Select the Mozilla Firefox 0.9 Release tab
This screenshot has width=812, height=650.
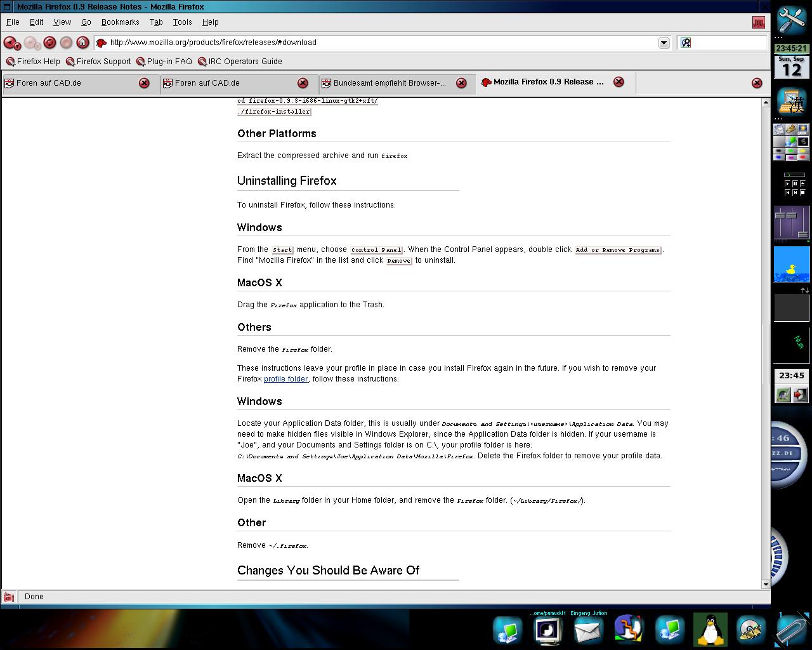[549, 82]
